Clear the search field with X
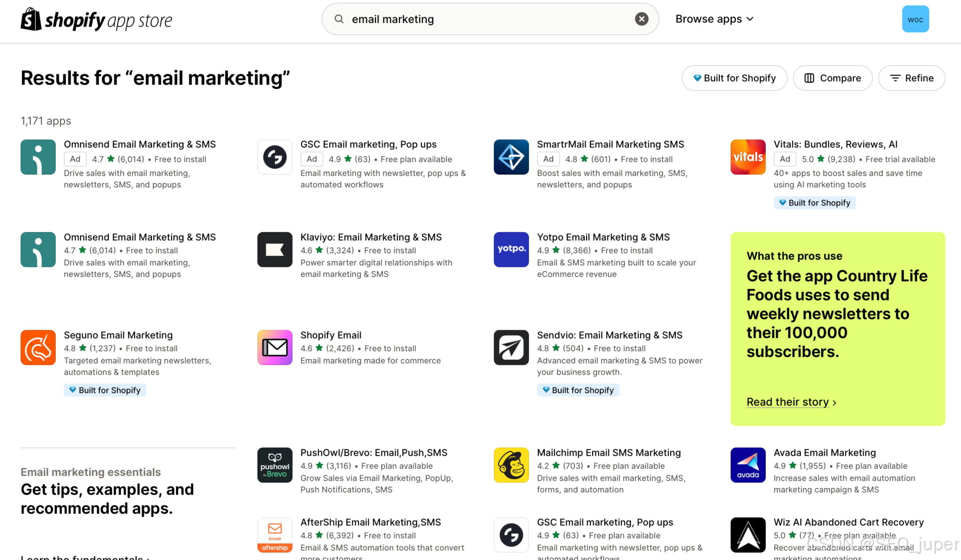Screen dimensions: 961x560 pos(641,19)
